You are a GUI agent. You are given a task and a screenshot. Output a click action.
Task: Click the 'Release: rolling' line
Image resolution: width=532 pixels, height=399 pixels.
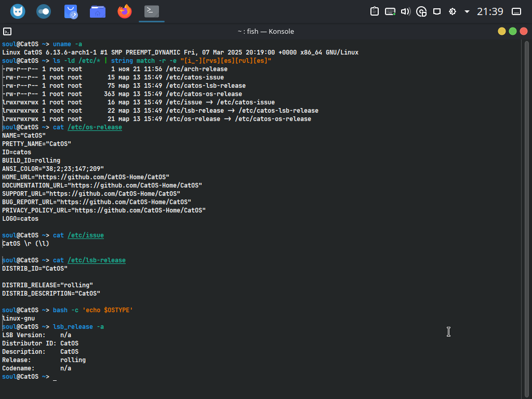click(44, 360)
